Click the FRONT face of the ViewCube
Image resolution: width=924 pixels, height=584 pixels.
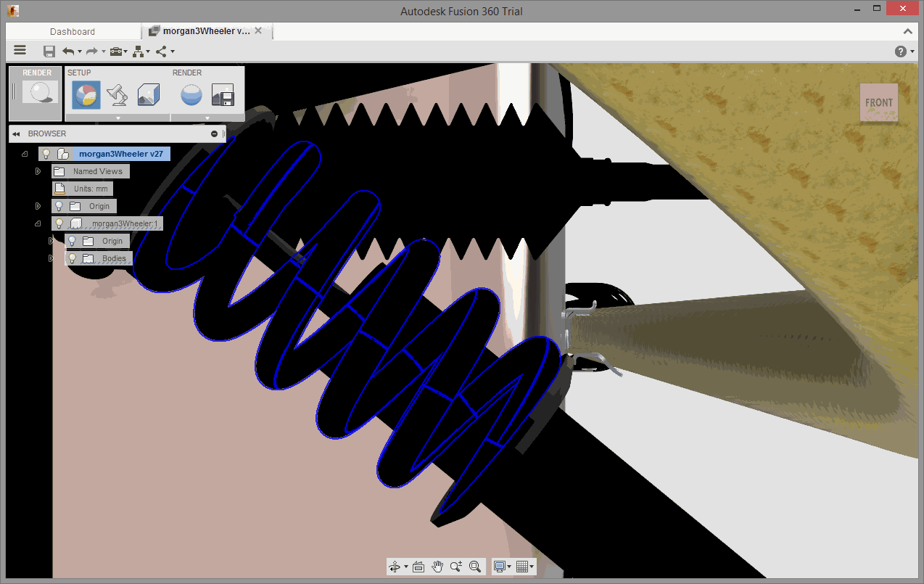[x=878, y=102]
